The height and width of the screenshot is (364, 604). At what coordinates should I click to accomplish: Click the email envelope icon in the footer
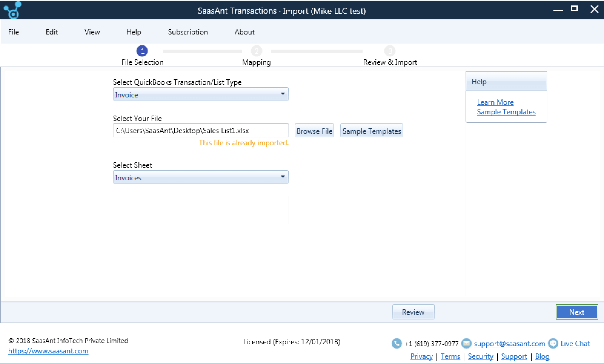[466, 343]
